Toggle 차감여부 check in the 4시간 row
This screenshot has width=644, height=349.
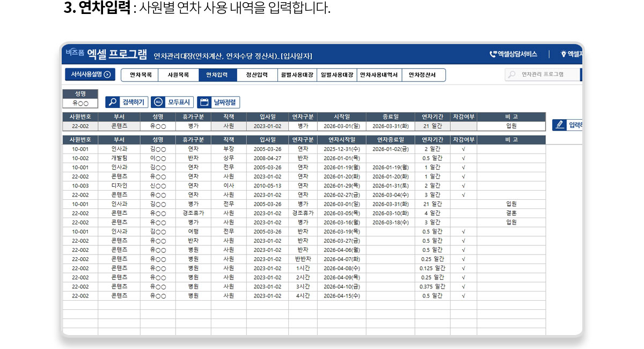pyautogui.click(x=463, y=295)
